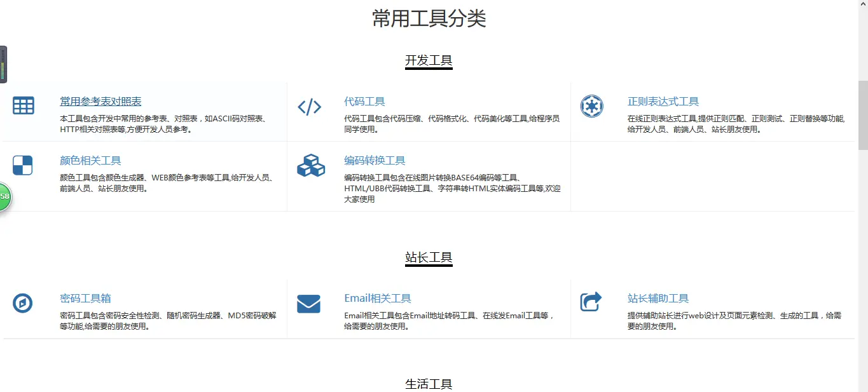Click the 站长工具 section heading
This screenshot has height=392, width=868.
click(429, 256)
